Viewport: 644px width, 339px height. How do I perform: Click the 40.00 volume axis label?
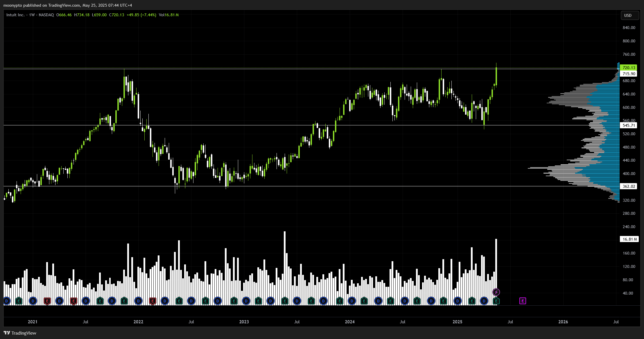click(x=628, y=293)
